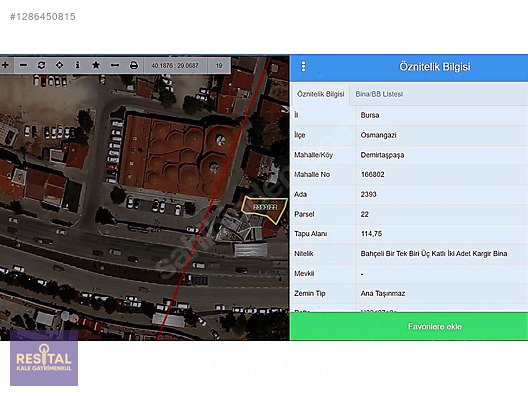Switch to Öznitelik Bilgisi tab
528x396 pixels.
[x=321, y=94]
